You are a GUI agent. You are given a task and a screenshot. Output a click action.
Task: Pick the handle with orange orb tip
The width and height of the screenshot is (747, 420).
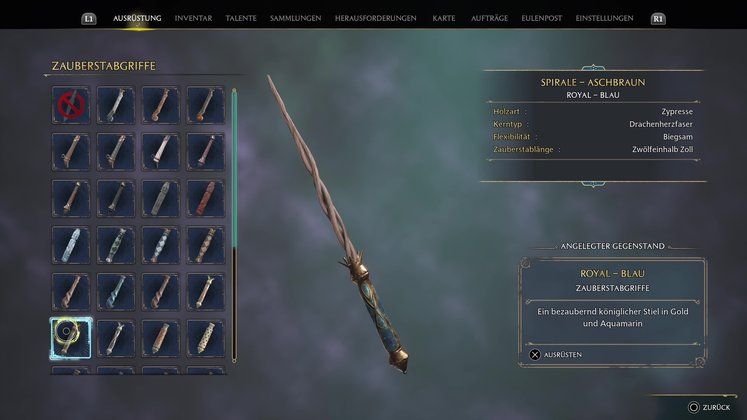tap(206, 105)
